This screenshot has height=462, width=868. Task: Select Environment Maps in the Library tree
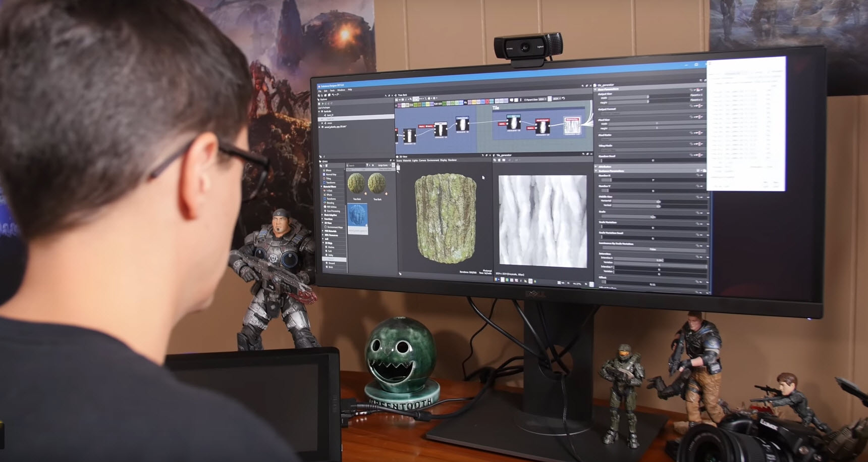tap(335, 227)
